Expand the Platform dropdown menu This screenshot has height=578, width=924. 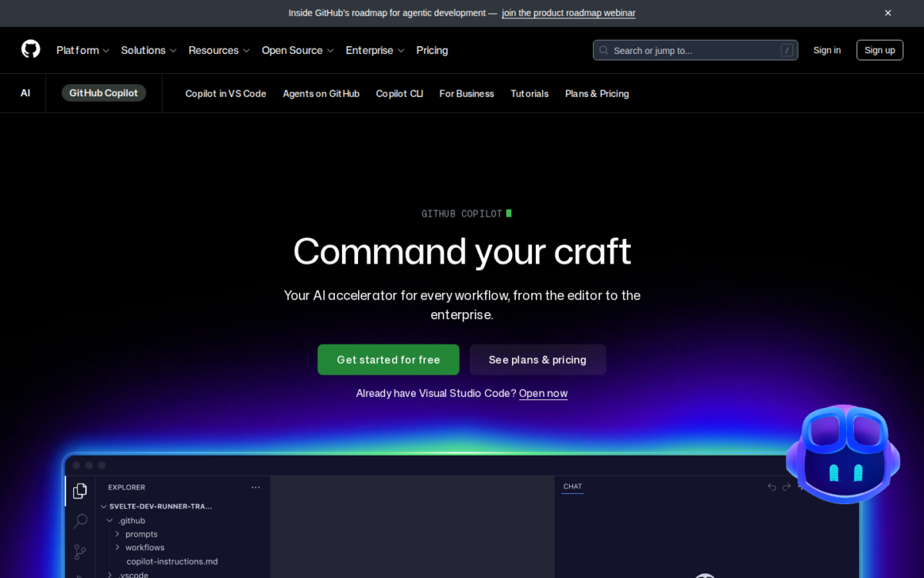82,50
